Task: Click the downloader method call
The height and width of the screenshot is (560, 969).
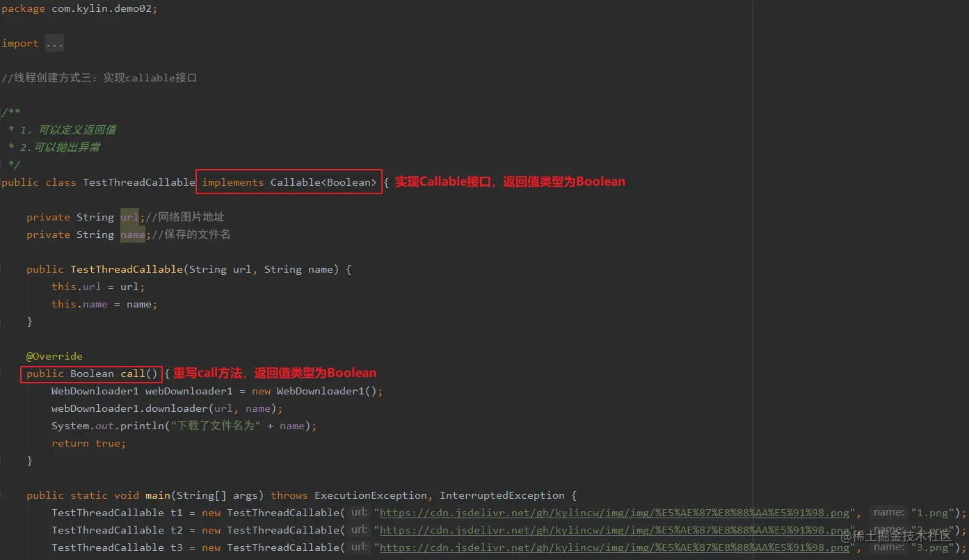Action: click(176, 408)
